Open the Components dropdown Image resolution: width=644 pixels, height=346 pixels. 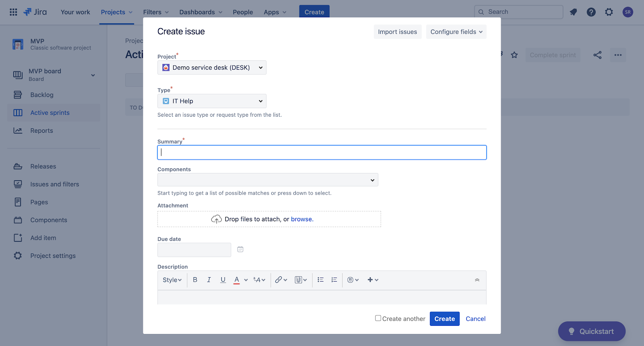tap(268, 180)
